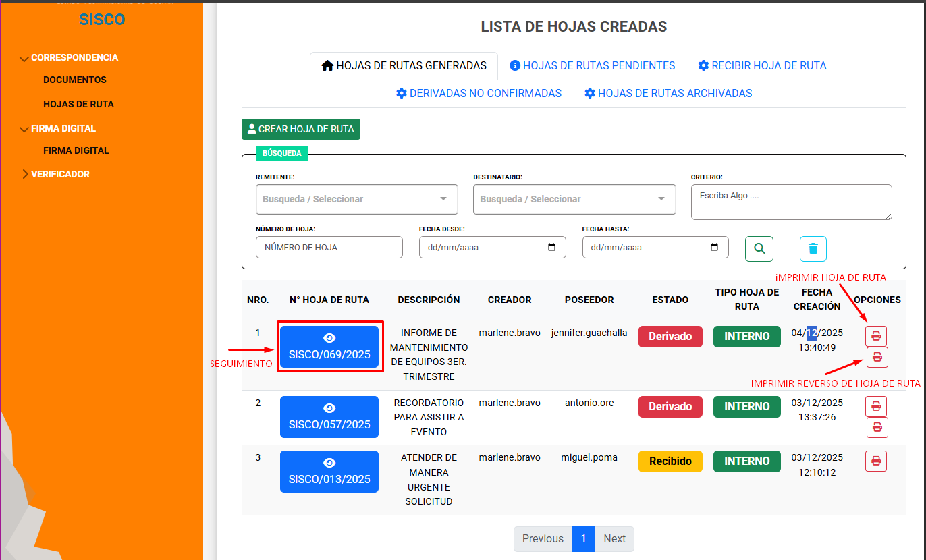Image resolution: width=926 pixels, height=560 pixels.
Task: Open calendar picker in Fecha Desde field
Action: click(x=552, y=247)
